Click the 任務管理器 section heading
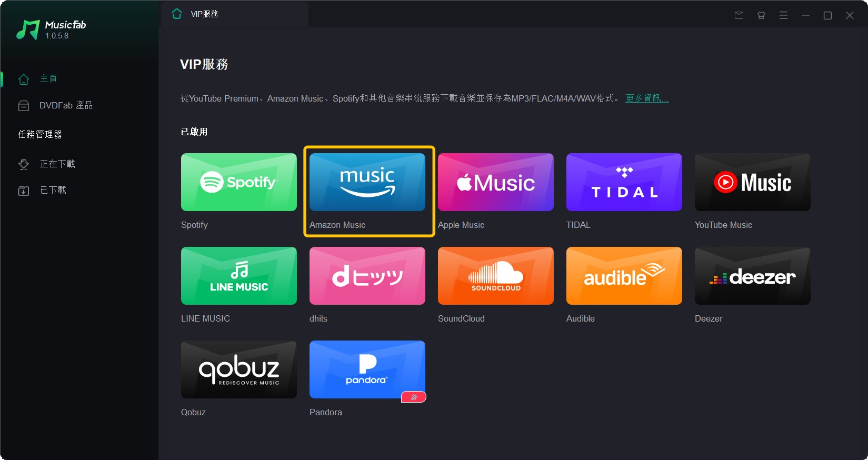Viewport: 868px width, 460px height. pyautogui.click(x=40, y=135)
